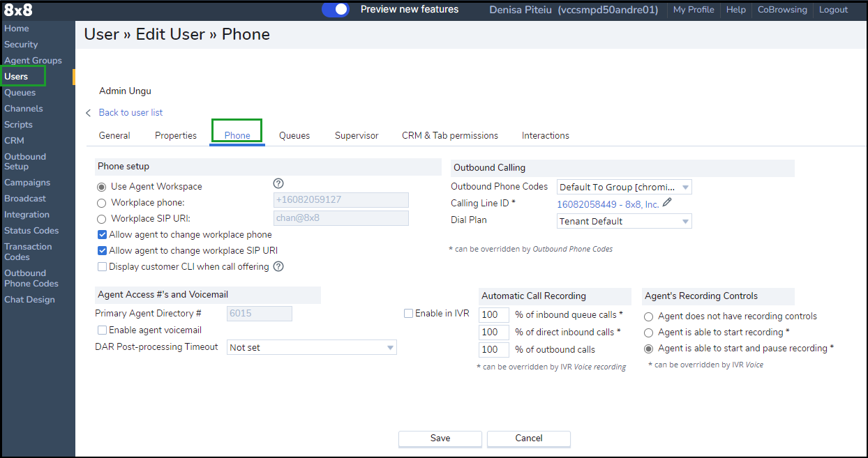This screenshot has width=868, height=458.
Task: Check Enable agent voicemail
Action: (x=103, y=330)
